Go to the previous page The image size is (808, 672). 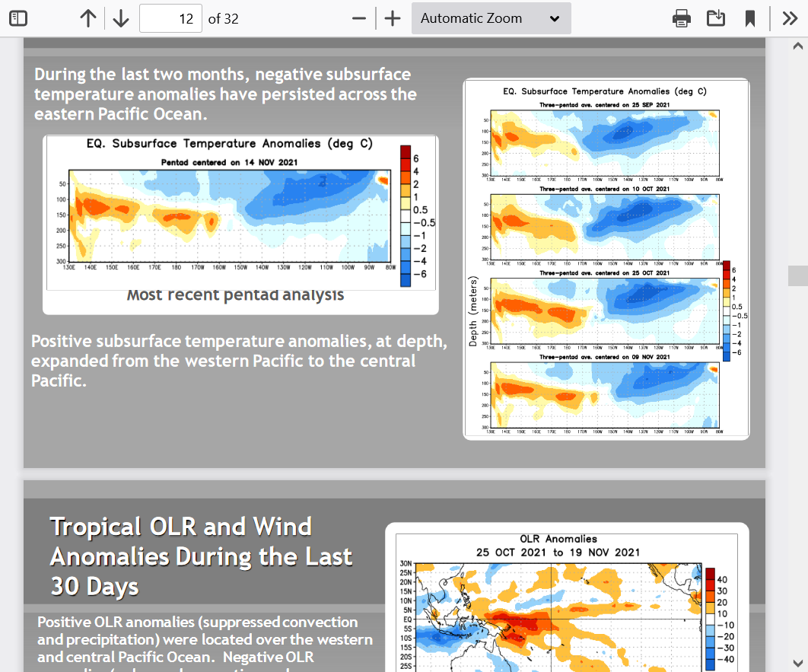pos(88,18)
